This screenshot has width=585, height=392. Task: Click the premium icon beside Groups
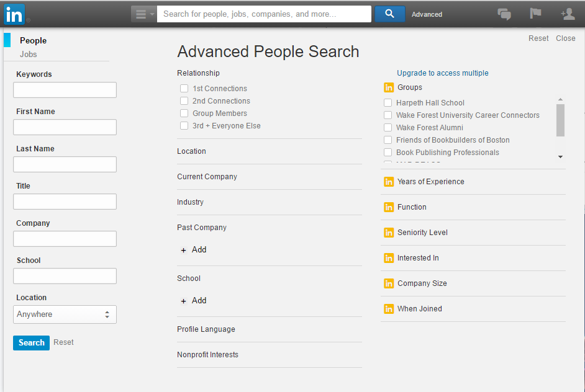point(389,87)
